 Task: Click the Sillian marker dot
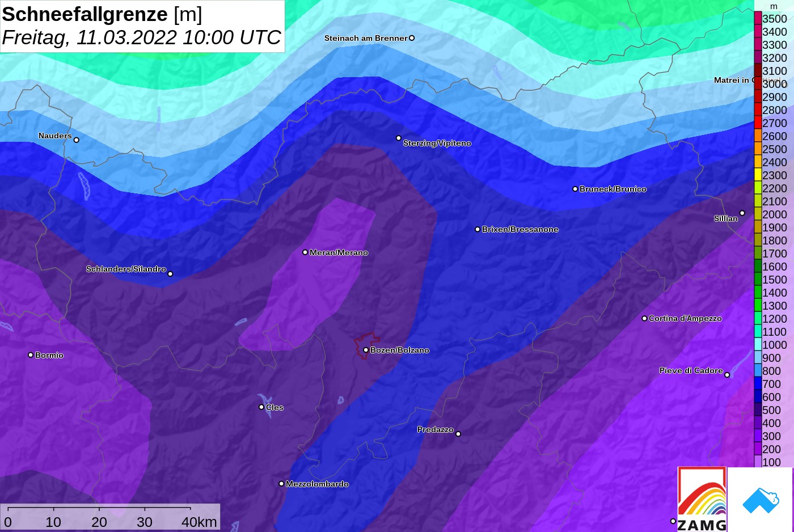[742, 213]
